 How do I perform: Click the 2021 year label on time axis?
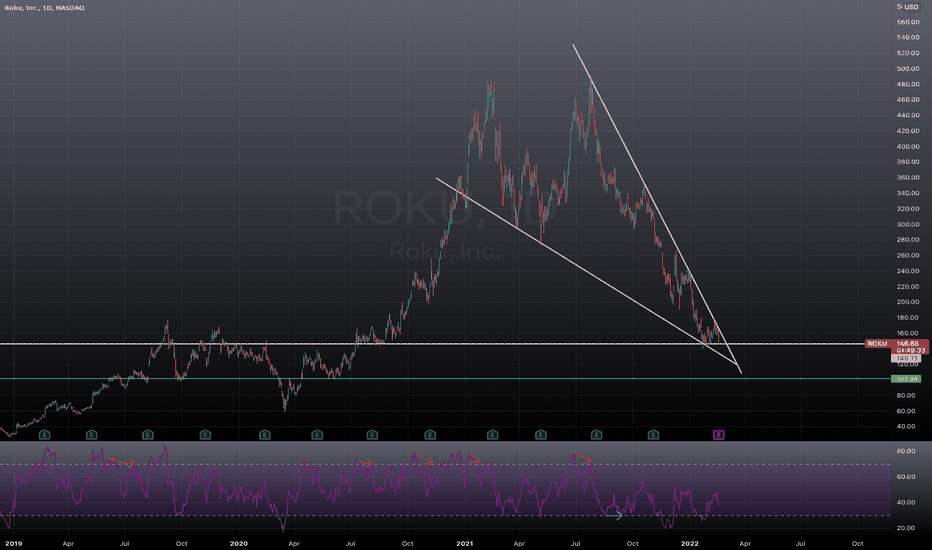[x=464, y=543]
